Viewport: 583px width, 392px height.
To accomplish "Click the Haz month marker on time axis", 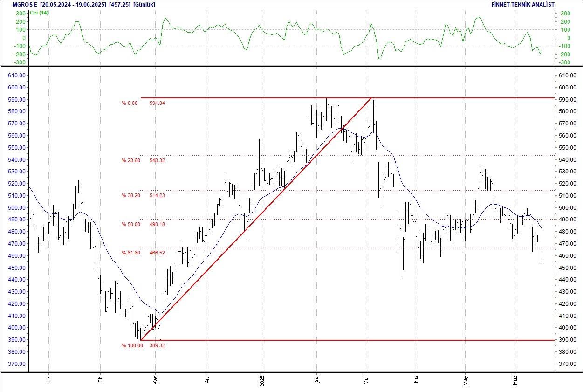I will pos(515,380).
